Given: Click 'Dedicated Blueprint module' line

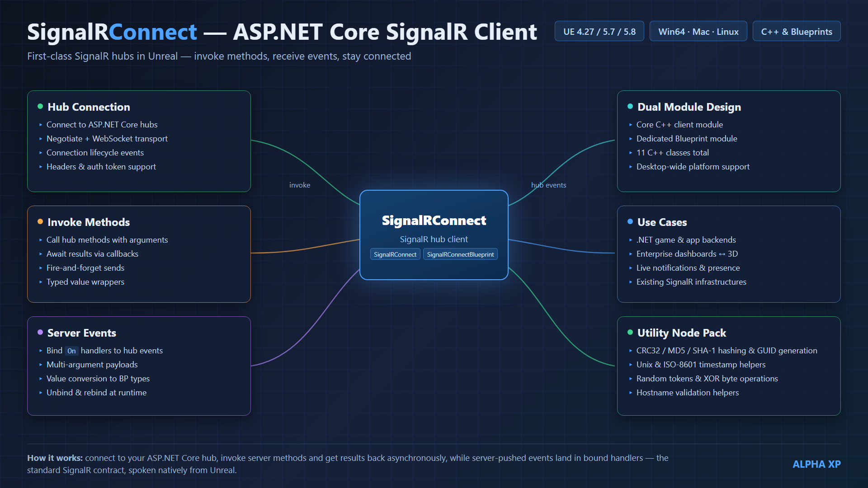Looking at the screenshot, I should coord(687,139).
